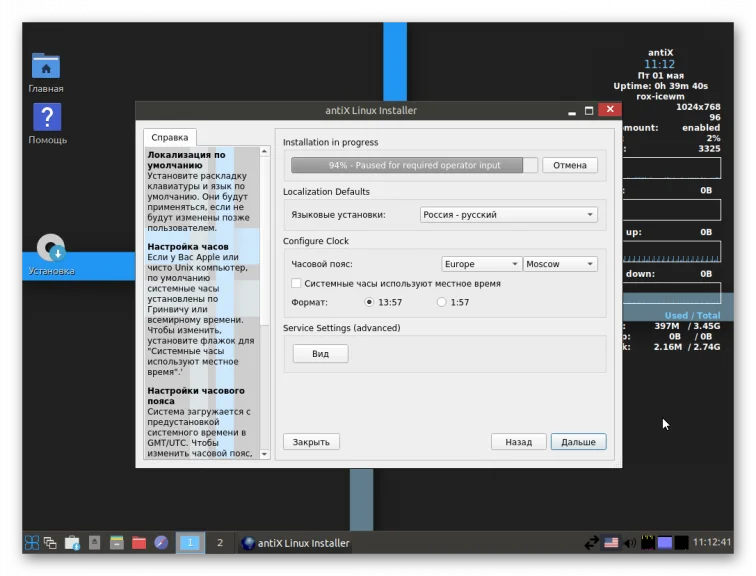This screenshot has width=756, height=576.
Task: Click the installation progress bar at 94%
Action: (x=414, y=165)
